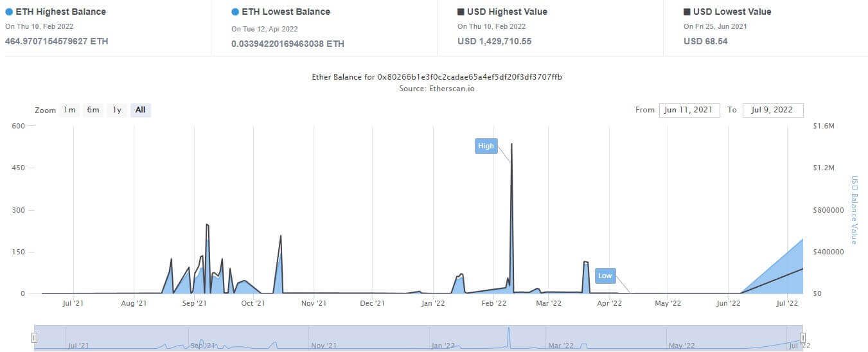Click the Ether Balance chart title
Screen dimensions: 868x352
point(437,77)
